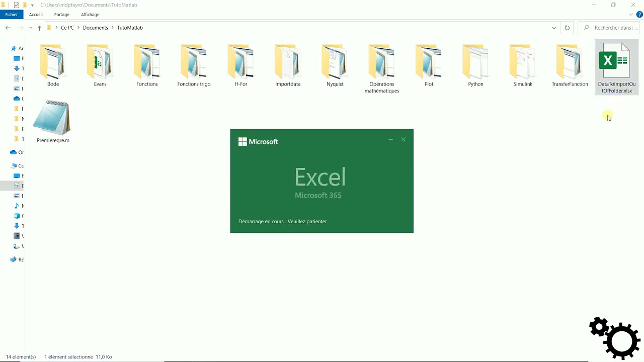Open the Evans folder
The height and width of the screenshot is (362, 644).
(100, 66)
